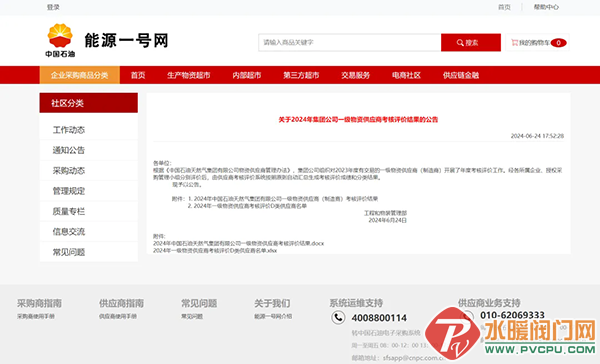Open 我的购物车 cart button
The height and width of the screenshot is (364, 600).
click(537, 42)
